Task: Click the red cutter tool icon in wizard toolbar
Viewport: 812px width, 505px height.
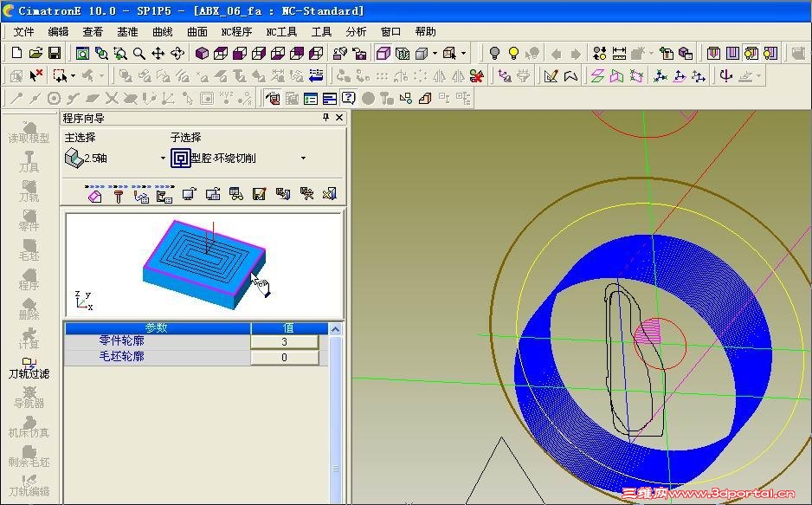Action: click(119, 196)
